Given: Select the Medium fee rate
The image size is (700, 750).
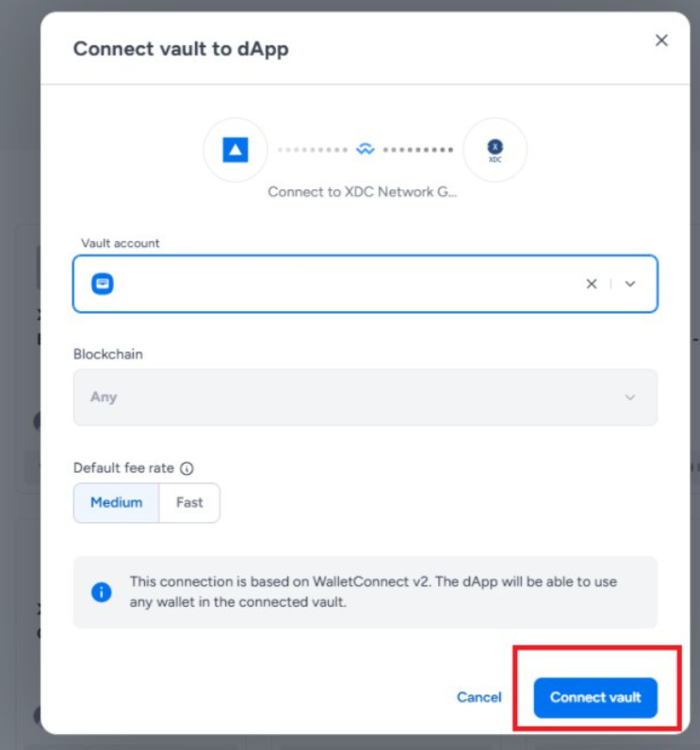Looking at the screenshot, I should point(117,503).
